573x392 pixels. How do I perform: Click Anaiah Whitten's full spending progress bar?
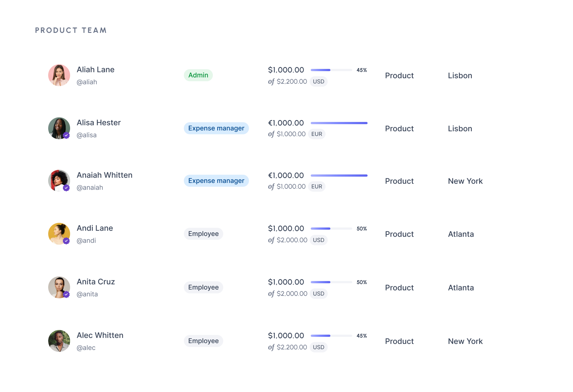tap(339, 175)
